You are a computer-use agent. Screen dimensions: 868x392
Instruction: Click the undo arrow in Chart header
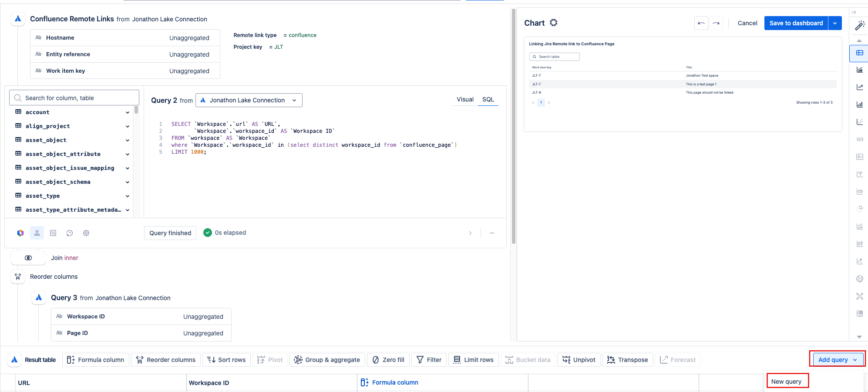701,23
